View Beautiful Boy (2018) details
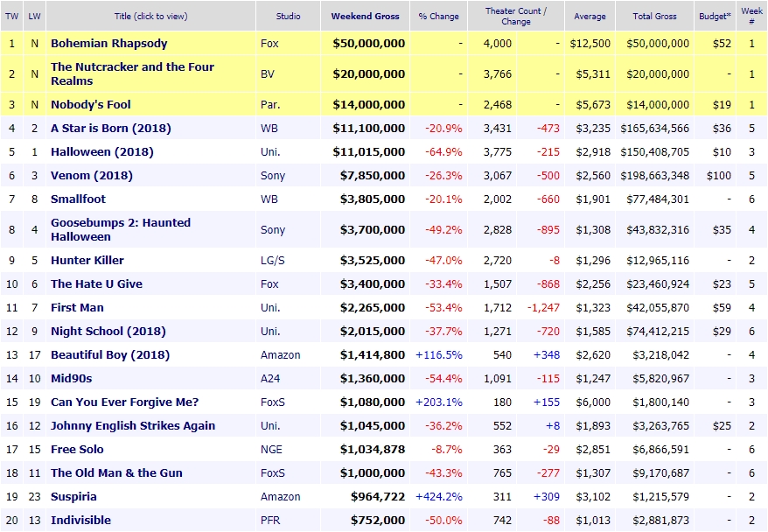Viewport: 768px width, 532px height. point(110,354)
